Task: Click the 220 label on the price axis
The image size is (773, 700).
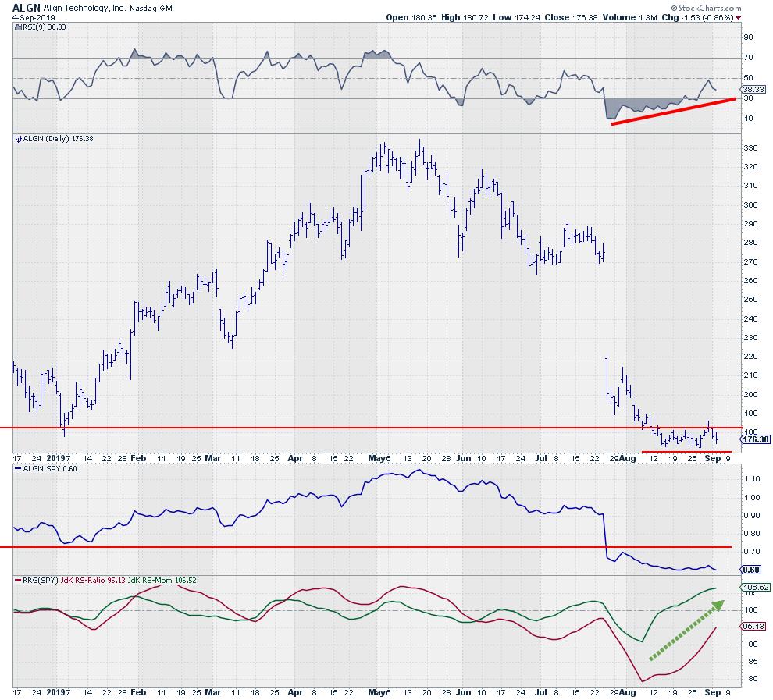Action: (751, 357)
